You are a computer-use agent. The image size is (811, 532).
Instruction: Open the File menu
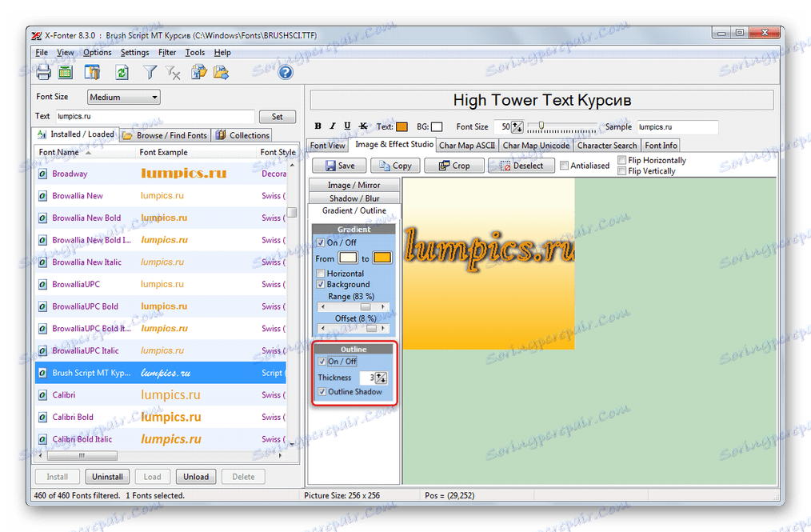click(42, 52)
